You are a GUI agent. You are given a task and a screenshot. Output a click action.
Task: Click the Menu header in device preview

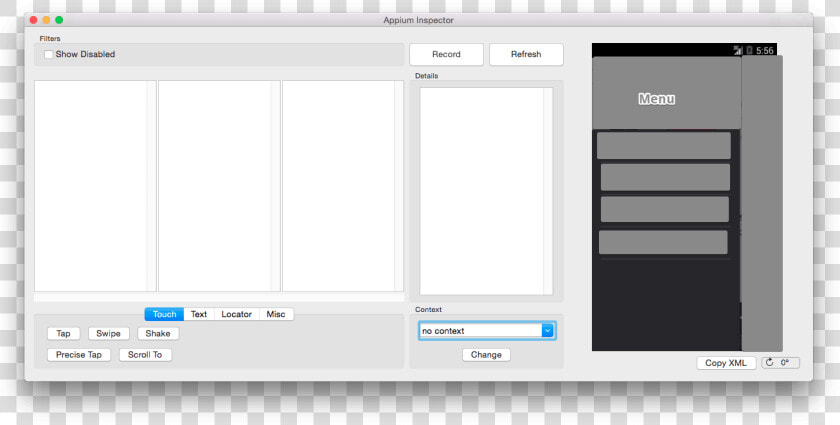(657, 99)
